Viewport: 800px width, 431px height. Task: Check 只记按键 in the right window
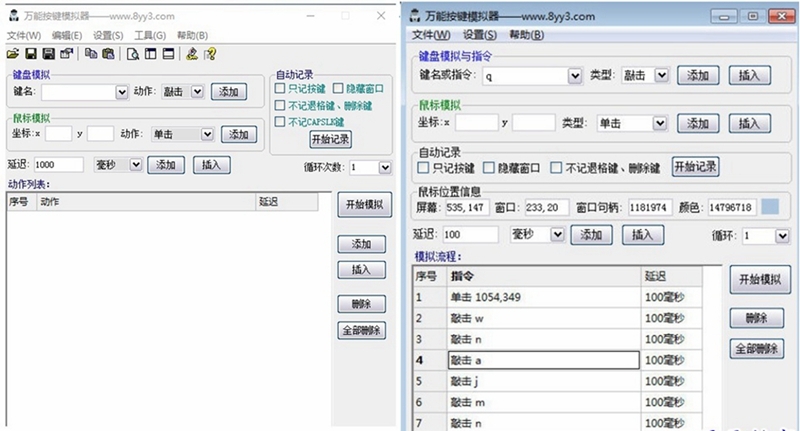tap(424, 168)
